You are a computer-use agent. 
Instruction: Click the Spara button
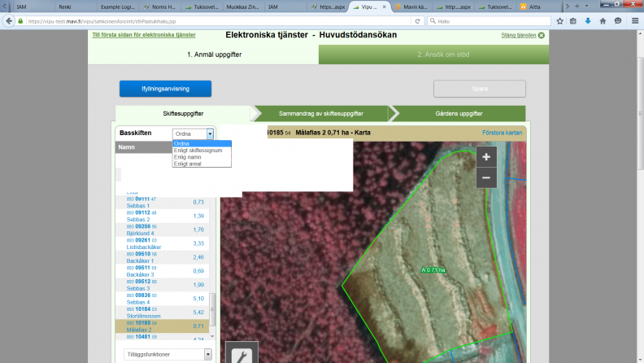pyautogui.click(x=480, y=89)
